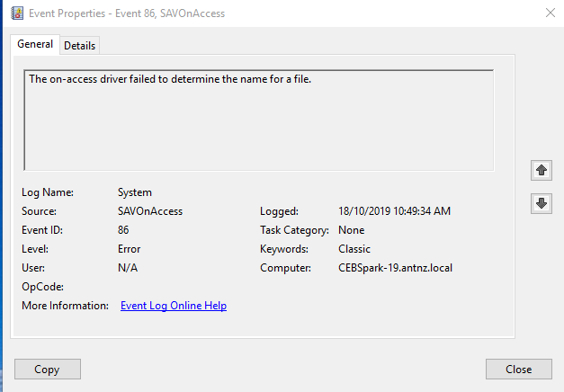Select the Task Category value None
Viewport: 564px width, 392px height.
352,230
